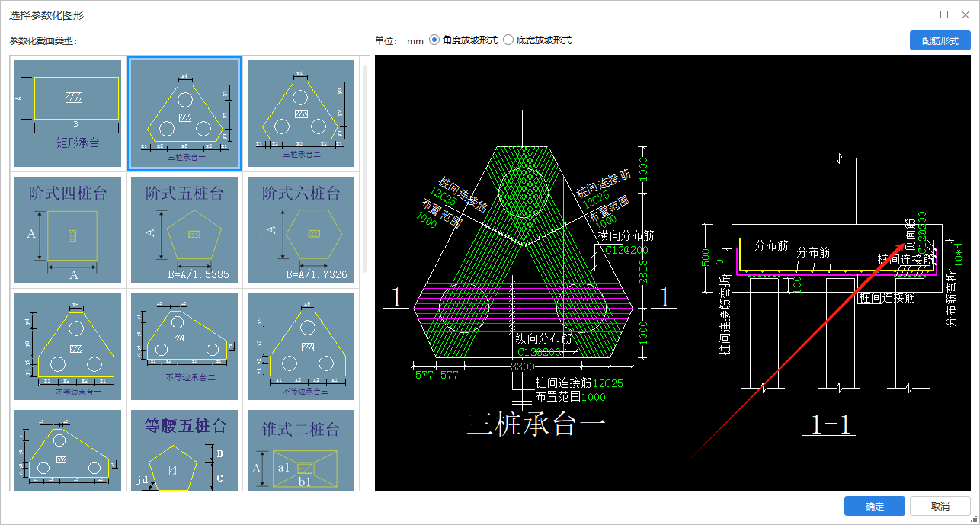The width and height of the screenshot is (980, 525).
Task: Open the 配筋形式 settings button
Action: [x=940, y=40]
